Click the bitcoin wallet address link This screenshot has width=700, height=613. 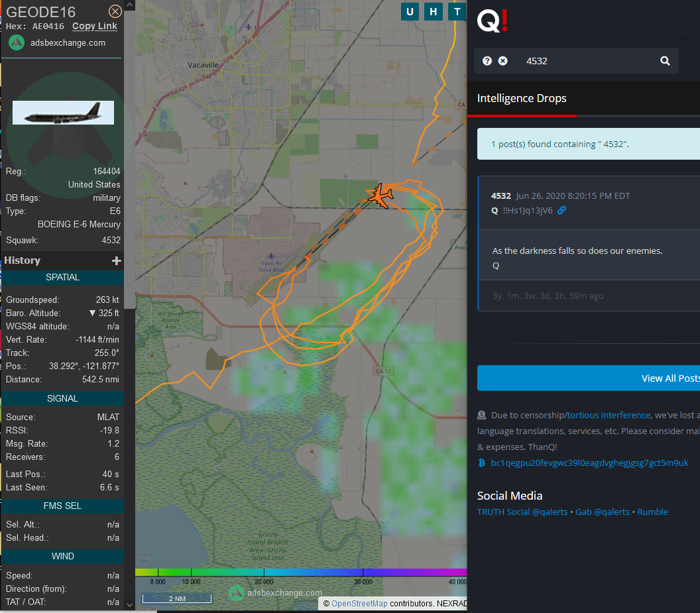tap(589, 463)
